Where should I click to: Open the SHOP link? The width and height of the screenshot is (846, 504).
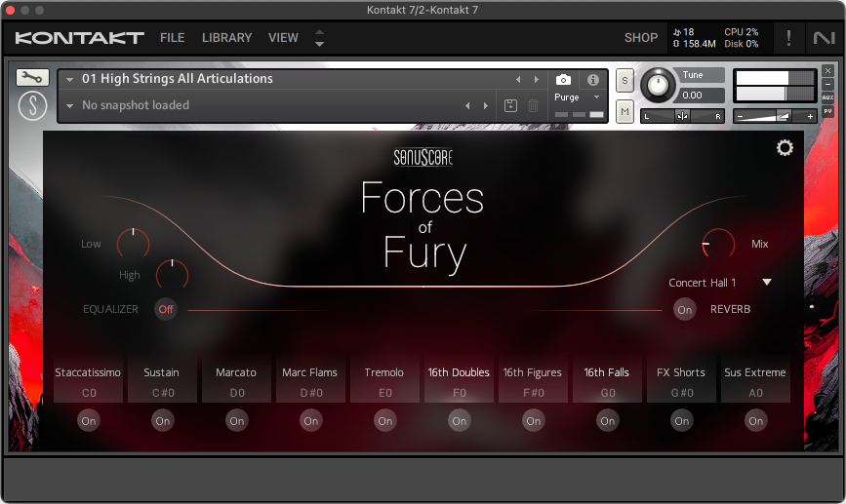[641, 38]
